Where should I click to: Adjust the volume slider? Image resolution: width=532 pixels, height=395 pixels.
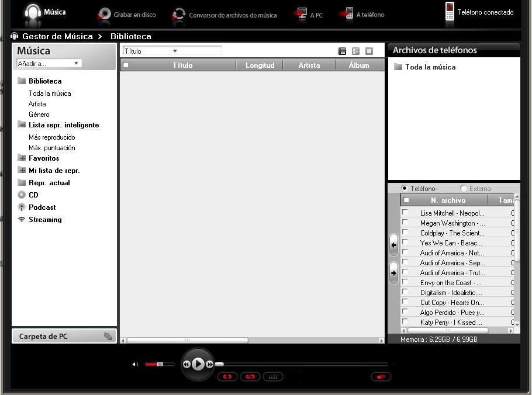click(160, 364)
